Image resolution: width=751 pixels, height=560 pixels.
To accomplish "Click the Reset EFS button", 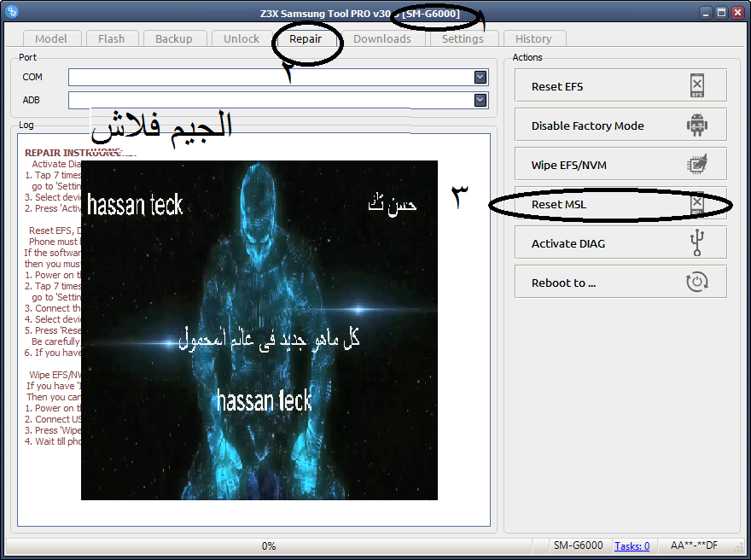I will click(x=620, y=85).
